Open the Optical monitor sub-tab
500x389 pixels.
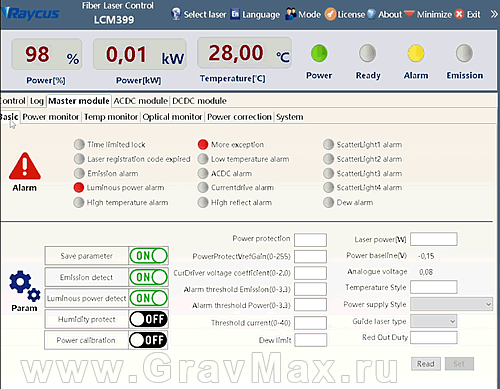click(172, 117)
